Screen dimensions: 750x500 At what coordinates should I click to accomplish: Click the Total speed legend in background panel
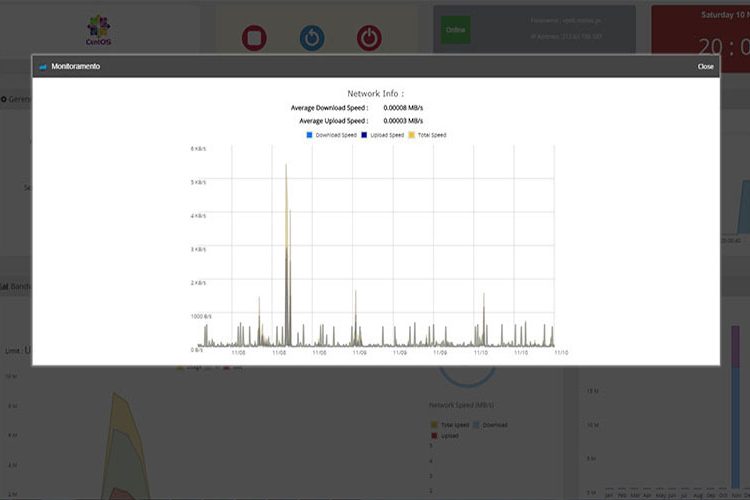pos(455,425)
